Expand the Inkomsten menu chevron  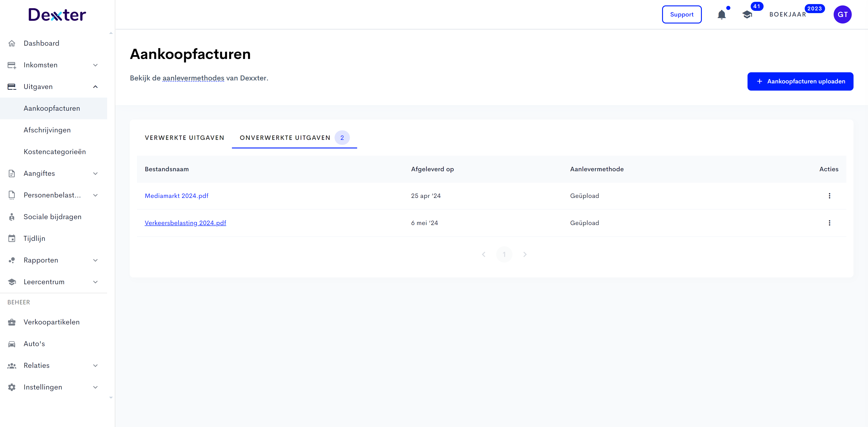tap(95, 65)
